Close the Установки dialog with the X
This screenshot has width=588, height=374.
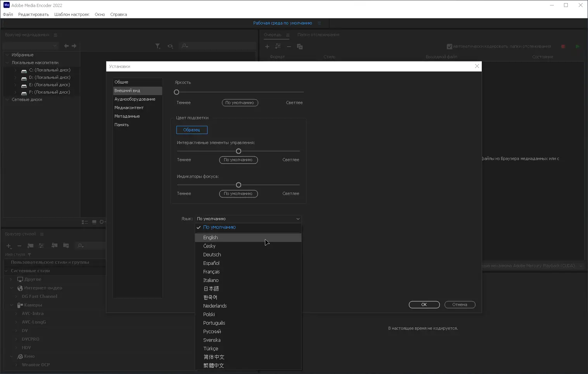click(477, 66)
